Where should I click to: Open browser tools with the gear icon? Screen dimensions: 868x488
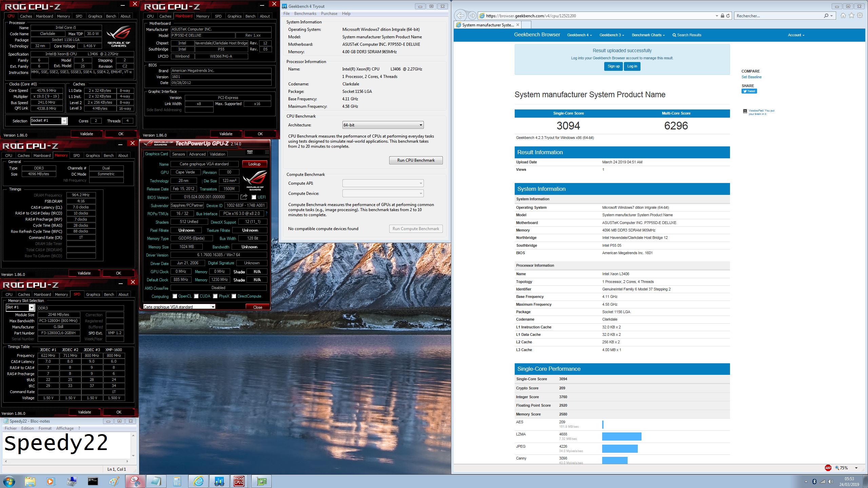click(x=860, y=16)
